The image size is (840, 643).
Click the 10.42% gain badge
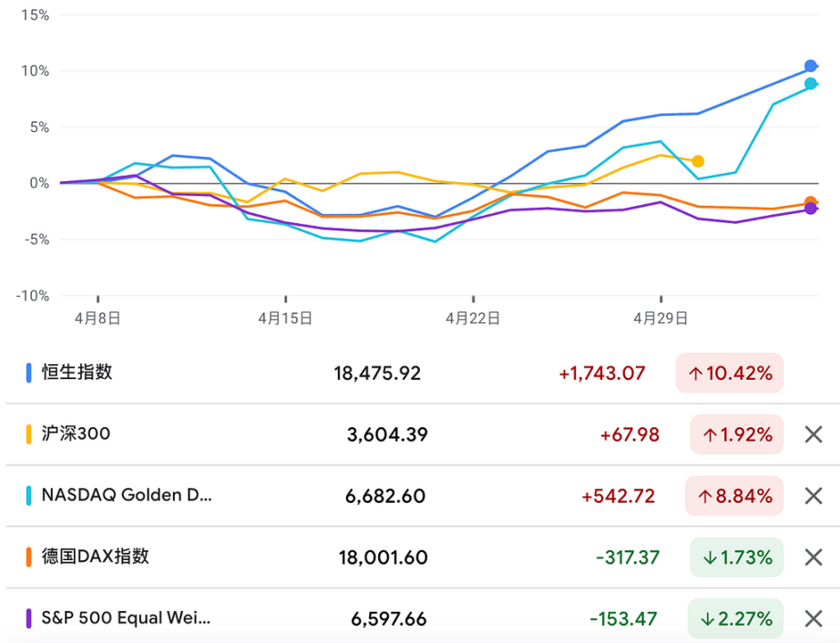pyautogui.click(x=730, y=373)
